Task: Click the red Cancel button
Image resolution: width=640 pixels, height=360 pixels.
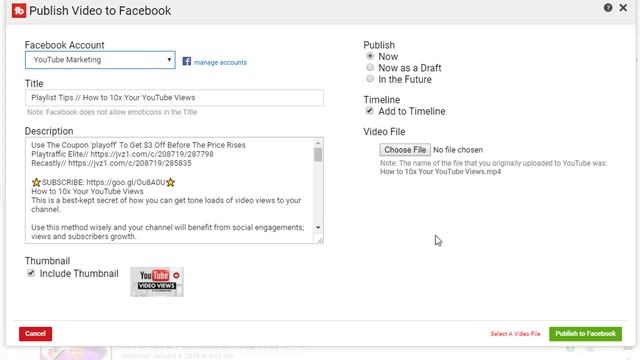Action: (x=36, y=333)
